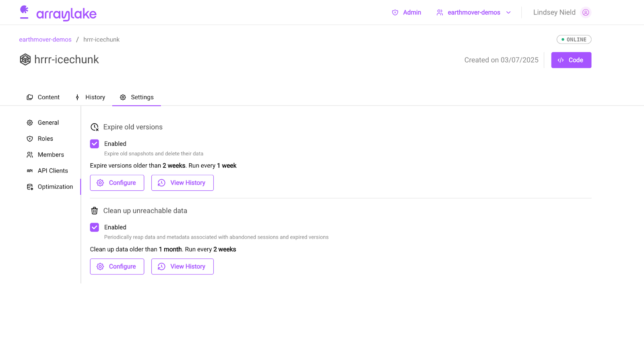Viewport: 644px width, 339px height.
Task: Open the Code button
Action: pos(571,60)
